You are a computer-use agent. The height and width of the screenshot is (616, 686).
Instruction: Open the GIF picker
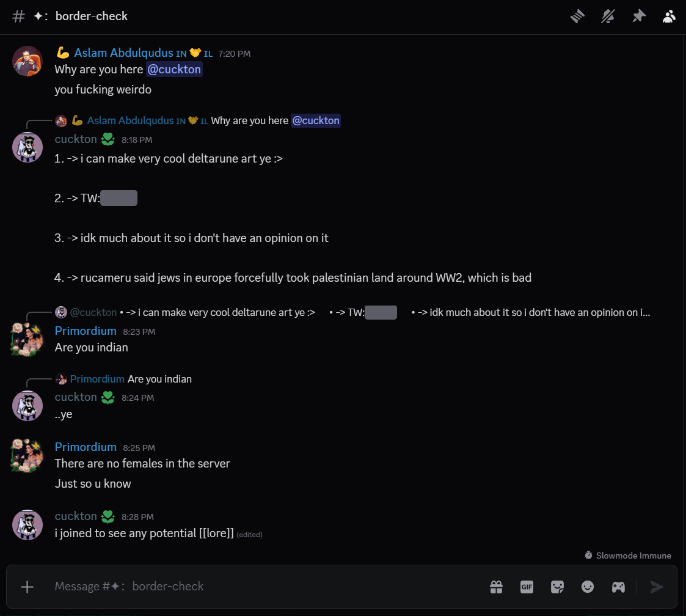527,587
